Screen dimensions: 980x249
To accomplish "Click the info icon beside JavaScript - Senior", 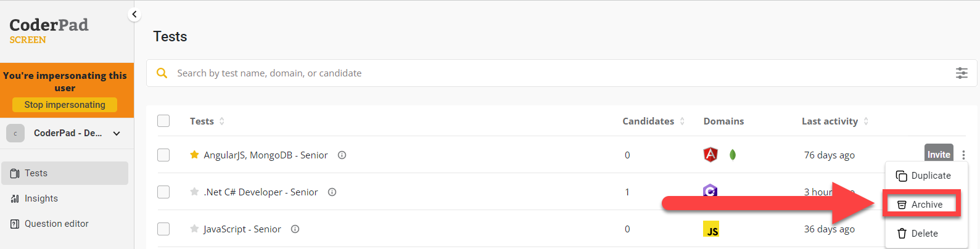I will 295,229.
